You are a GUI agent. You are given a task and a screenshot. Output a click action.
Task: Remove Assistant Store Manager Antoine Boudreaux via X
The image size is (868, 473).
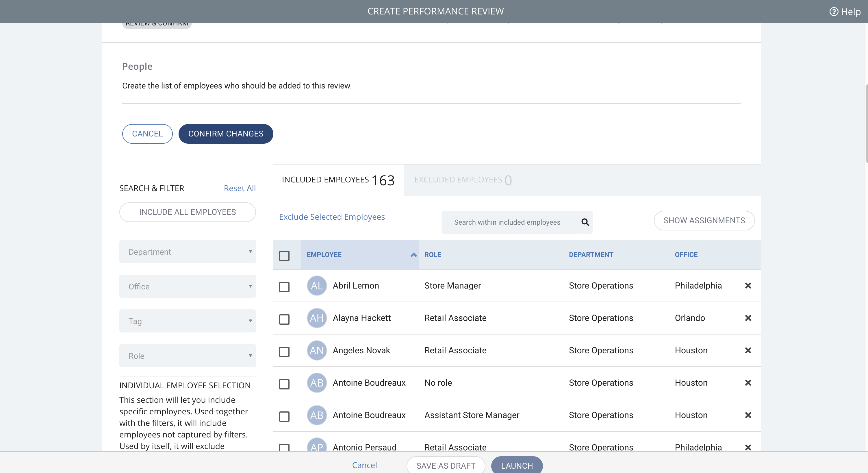[748, 415]
